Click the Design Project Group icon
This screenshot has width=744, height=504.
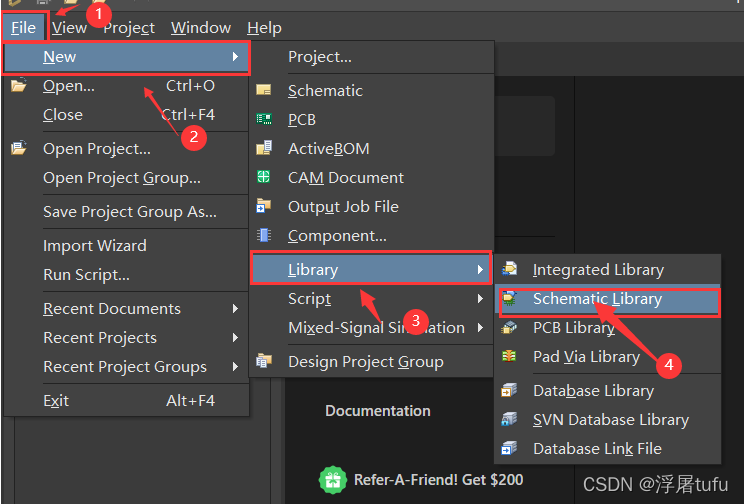tap(263, 361)
